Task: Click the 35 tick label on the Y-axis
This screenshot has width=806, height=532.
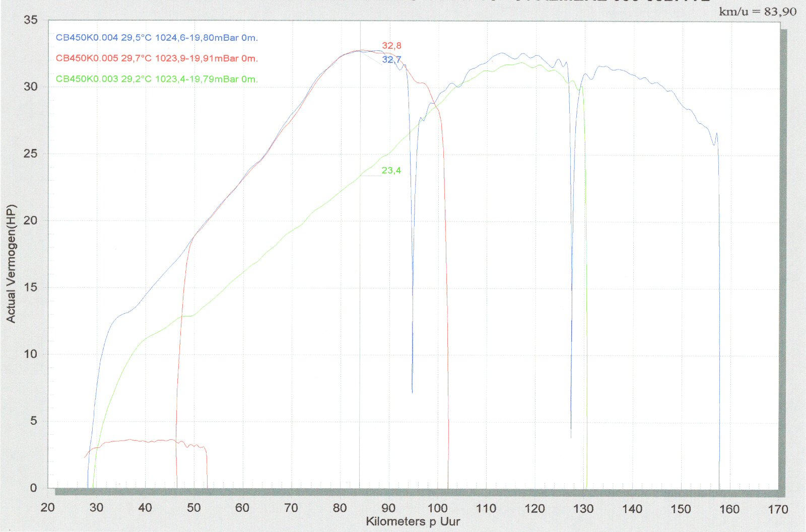Action: coord(30,20)
